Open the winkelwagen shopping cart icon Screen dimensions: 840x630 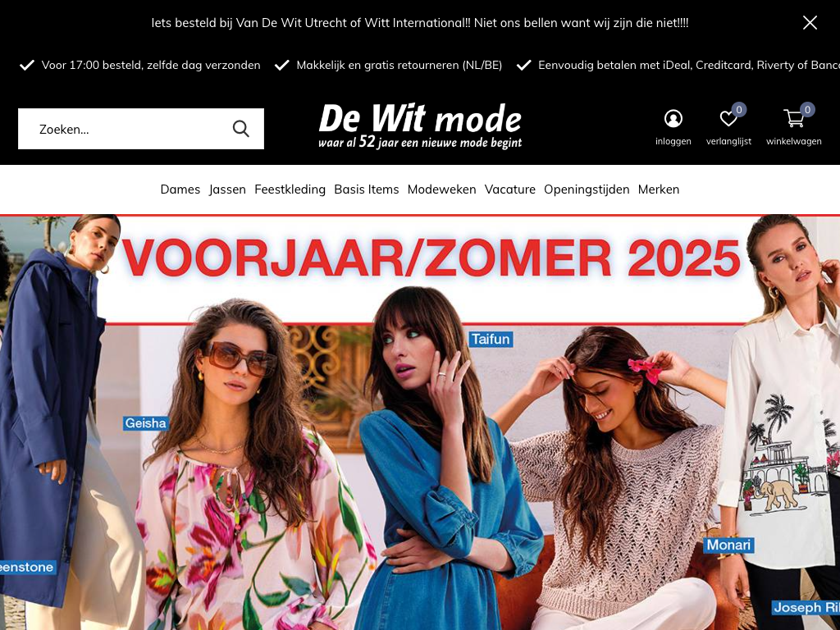pyautogui.click(x=793, y=118)
